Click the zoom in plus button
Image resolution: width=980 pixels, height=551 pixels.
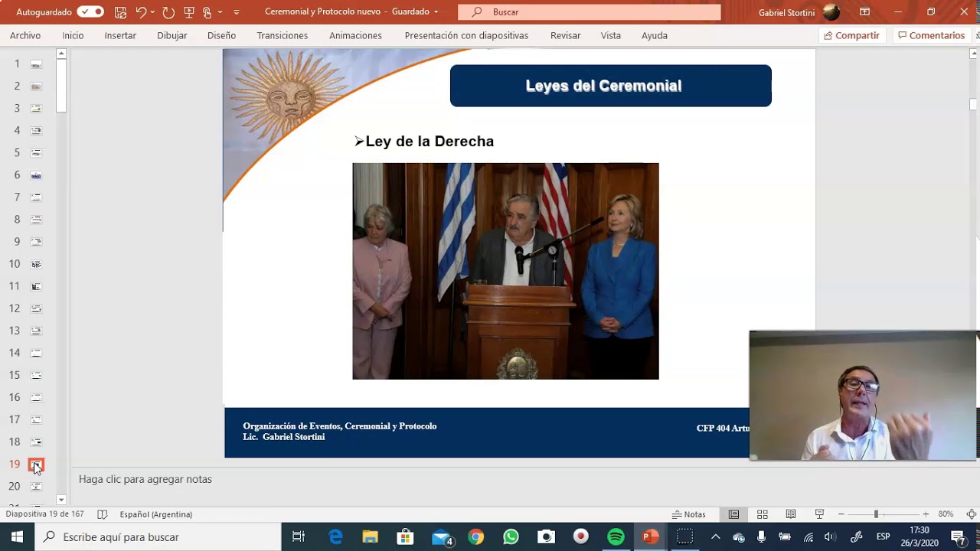tap(926, 514)
